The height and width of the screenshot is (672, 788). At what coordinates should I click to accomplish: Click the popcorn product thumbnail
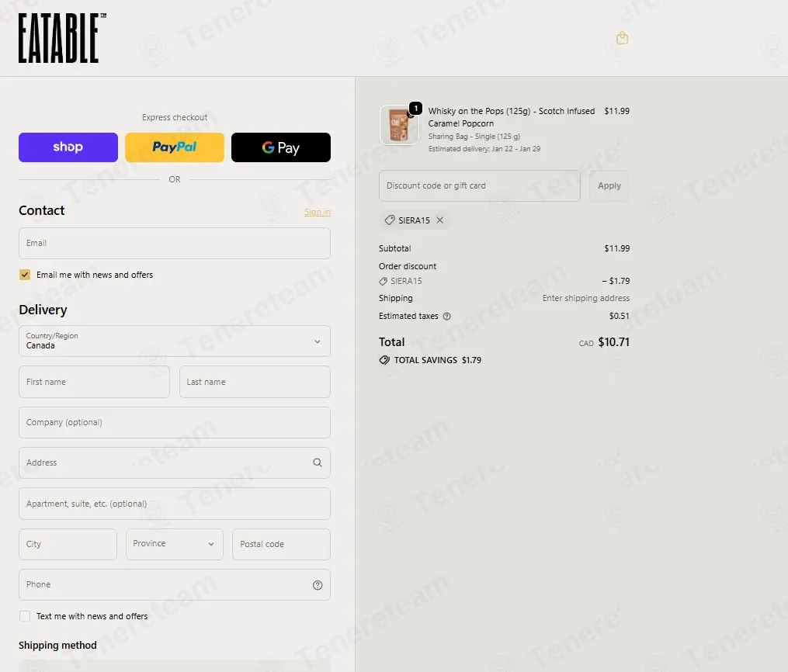(400, 125)
